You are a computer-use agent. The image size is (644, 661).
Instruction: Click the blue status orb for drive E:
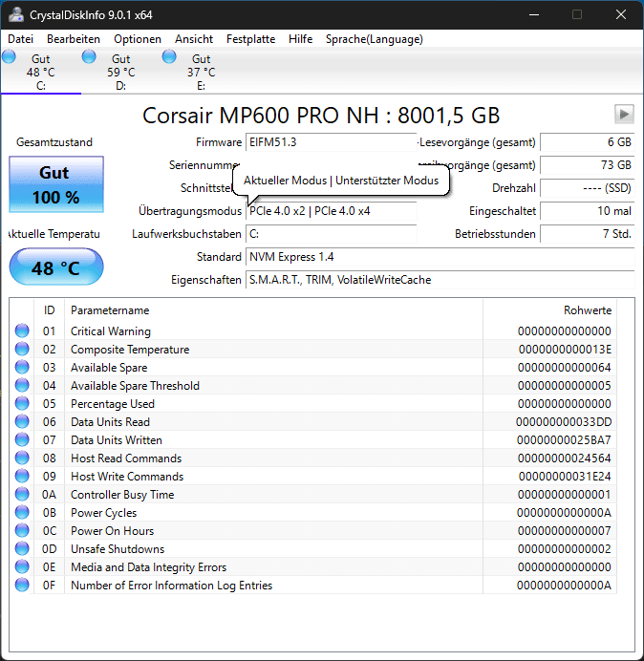pyautogui.click(x=169, y=56)
